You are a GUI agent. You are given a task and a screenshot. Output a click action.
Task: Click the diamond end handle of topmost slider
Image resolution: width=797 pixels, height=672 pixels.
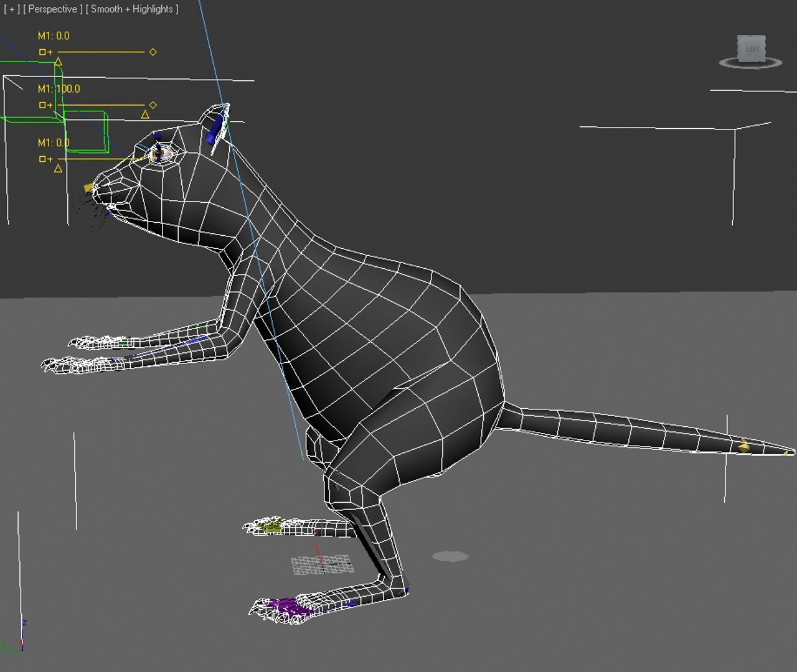(153, 52)
